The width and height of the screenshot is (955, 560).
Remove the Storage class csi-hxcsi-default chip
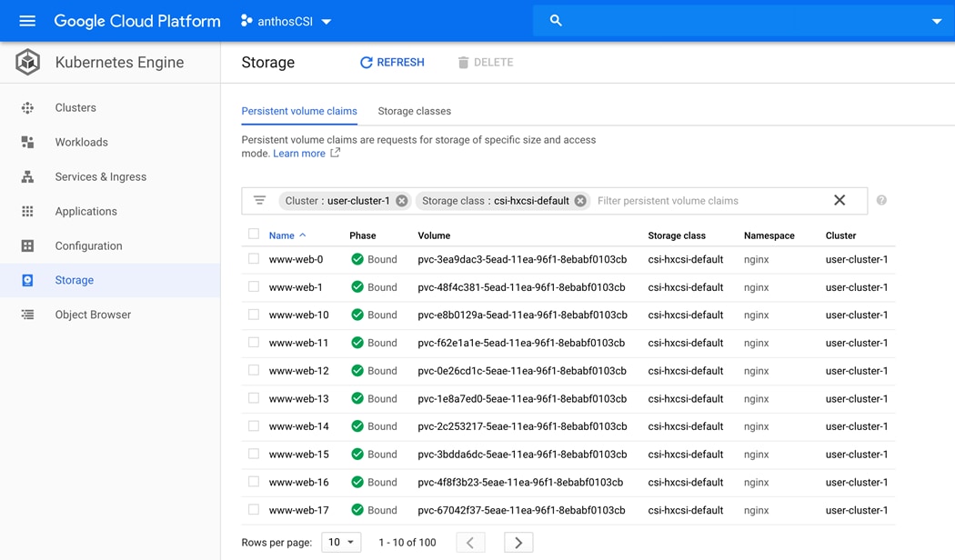580,201
